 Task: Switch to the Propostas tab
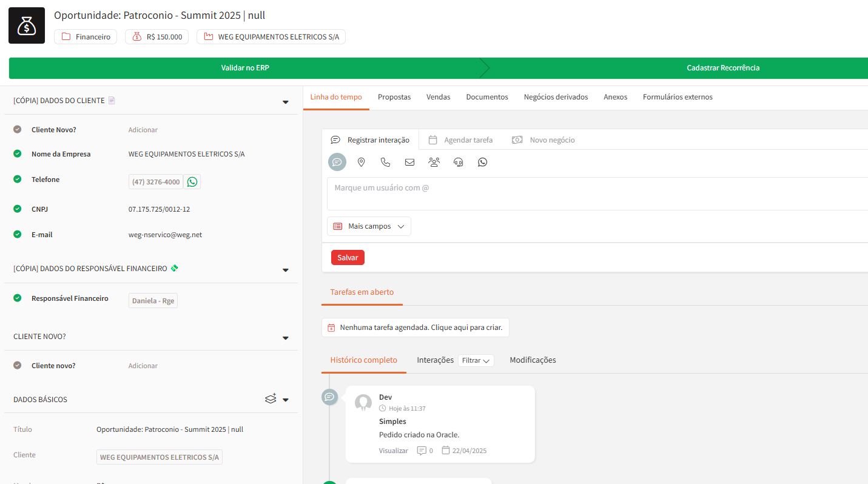click(394, 97)
